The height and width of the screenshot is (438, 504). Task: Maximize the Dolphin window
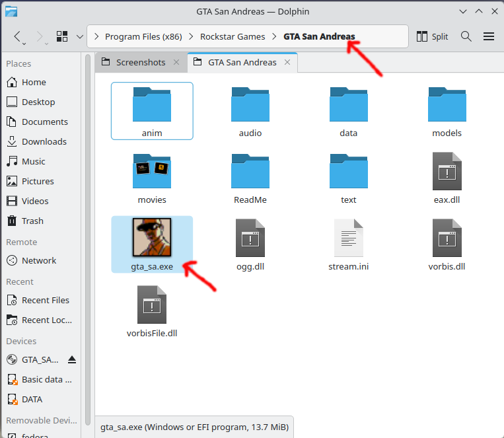coord(479,12)
